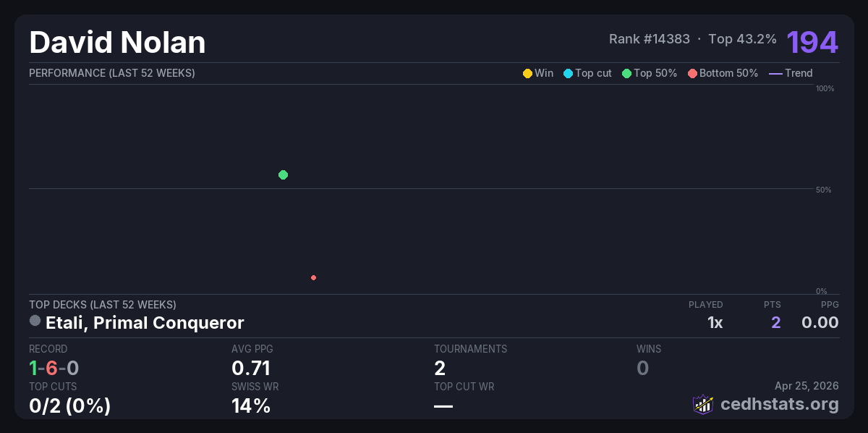The width and height of the screenshot is (868, 433).
Task: Click the gray Etali deck color dot
Action: 35,321
